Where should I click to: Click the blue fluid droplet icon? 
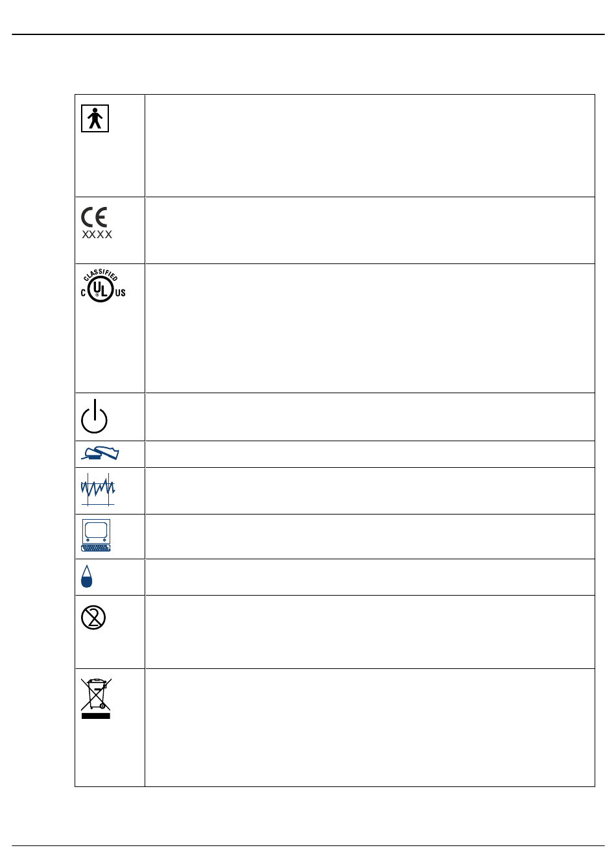pyautogui.click(x=87, y=576)
